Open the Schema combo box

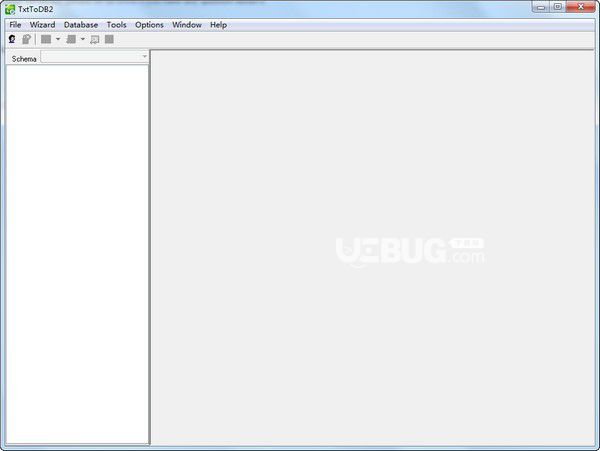pos(95,57)
